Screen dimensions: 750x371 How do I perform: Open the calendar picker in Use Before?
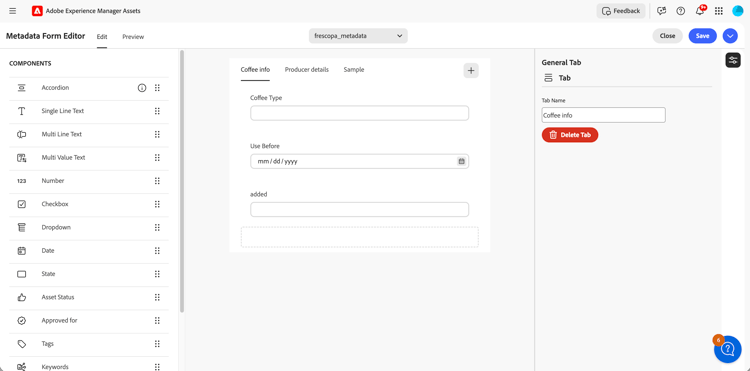pos(462,162)
